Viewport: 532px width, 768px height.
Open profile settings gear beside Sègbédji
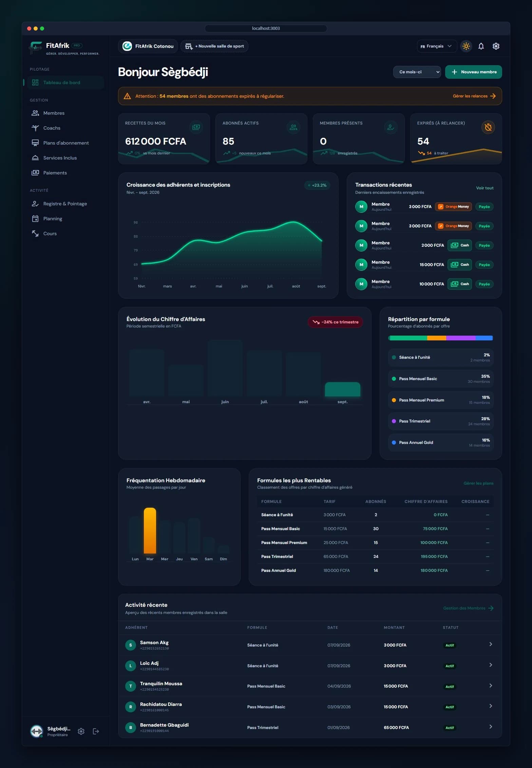click(x=81, y=731)
